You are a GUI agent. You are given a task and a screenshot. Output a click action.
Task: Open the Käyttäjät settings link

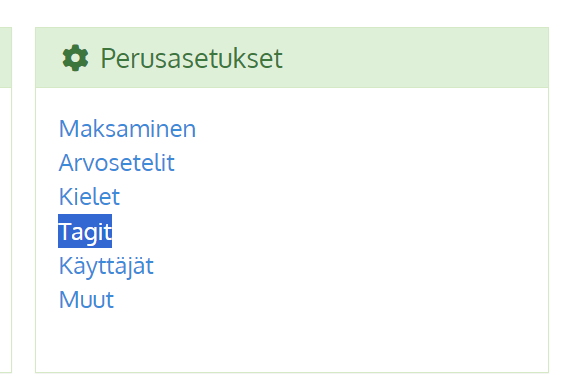tap(106, 266)
